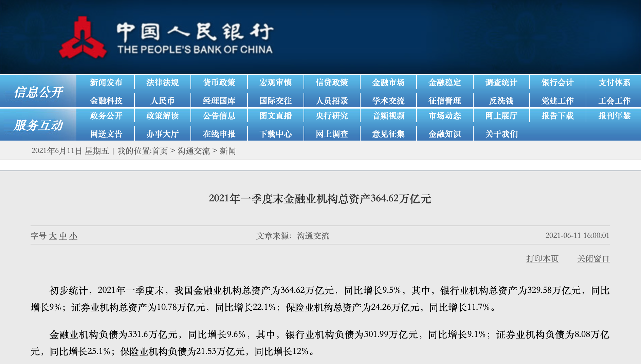
Task: Open the 报告下载 navigation item
Action: pos(557,116)
